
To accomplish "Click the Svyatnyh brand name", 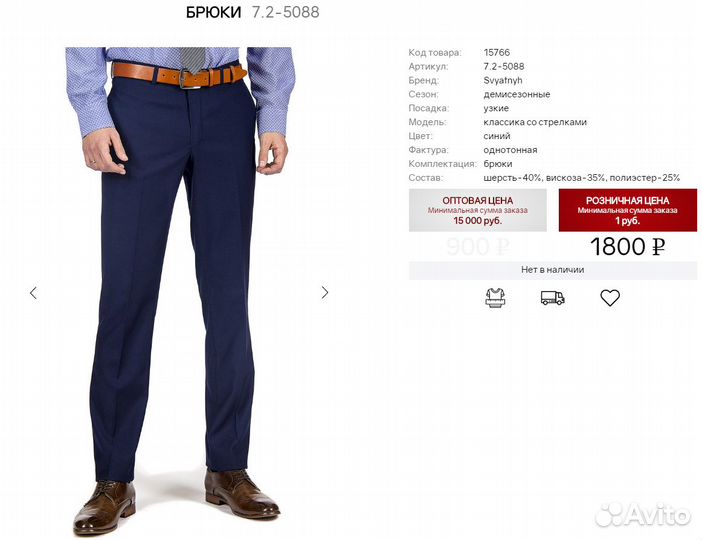I will (x=503, y=81).
